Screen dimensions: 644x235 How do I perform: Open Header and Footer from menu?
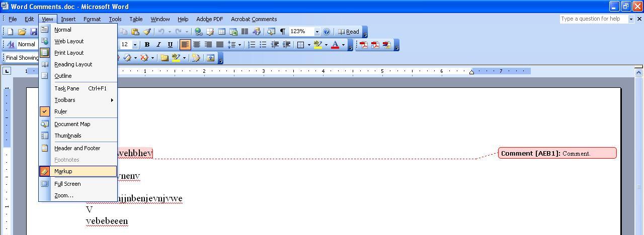click(78, 148)
